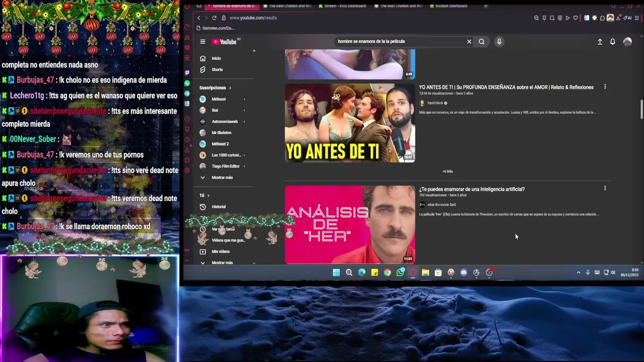This screenshot has width=644, height=362.
Task: Open Windows taskbar search
Action: click(x=349, y=273)
